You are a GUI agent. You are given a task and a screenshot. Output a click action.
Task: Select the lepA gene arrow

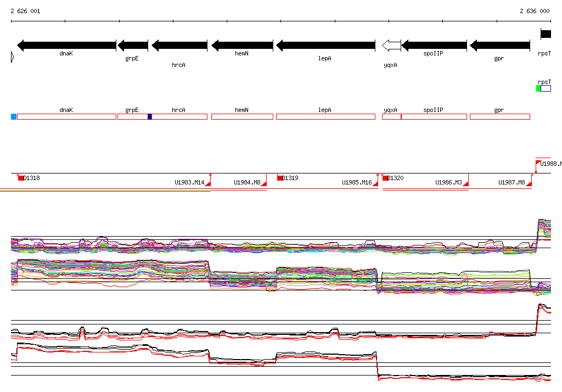click(x=325, y=46)
